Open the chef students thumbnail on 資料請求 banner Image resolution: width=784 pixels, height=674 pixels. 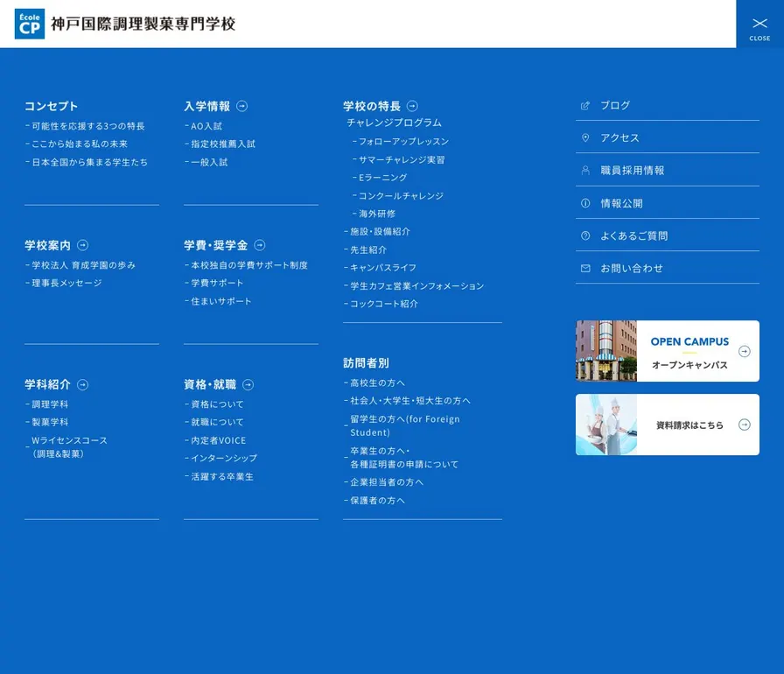(x=606, y=425)
